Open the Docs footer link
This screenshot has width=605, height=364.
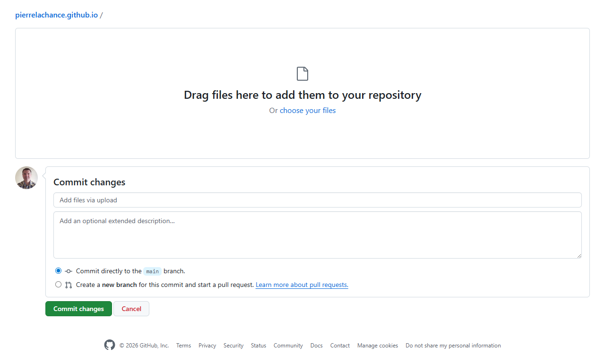317,346
